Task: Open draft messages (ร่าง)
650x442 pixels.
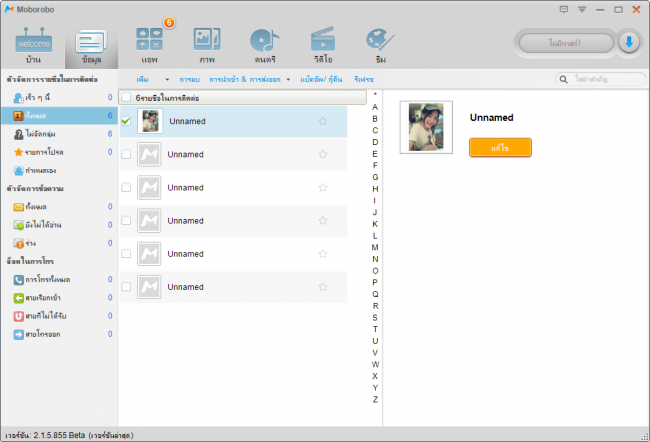Action: 59,243
